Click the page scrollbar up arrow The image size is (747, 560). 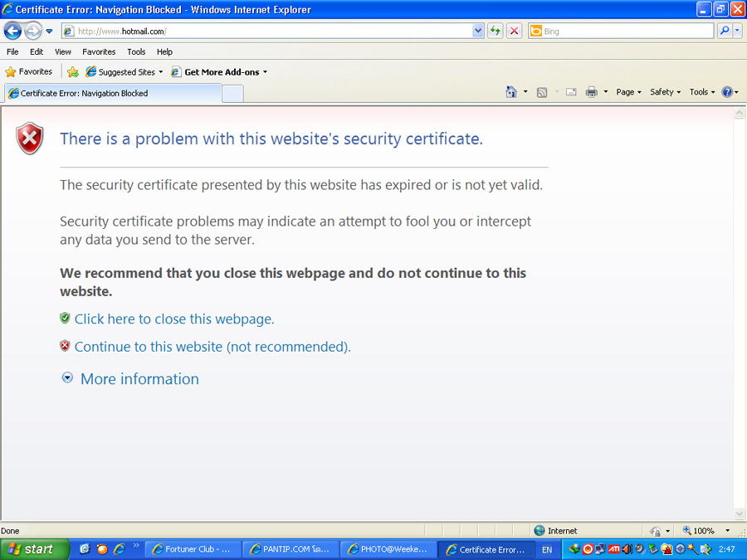740,113
